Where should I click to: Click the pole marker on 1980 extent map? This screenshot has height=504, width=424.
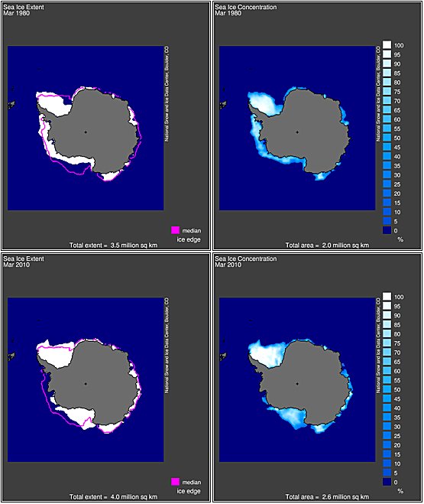click(86, 132)
